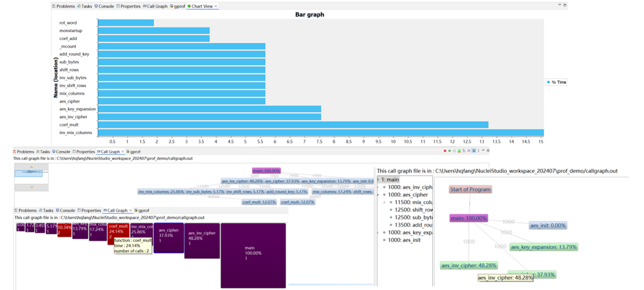
Task: Toggle the highlighted blue toolbar icon in call graph
Action: 474,151
